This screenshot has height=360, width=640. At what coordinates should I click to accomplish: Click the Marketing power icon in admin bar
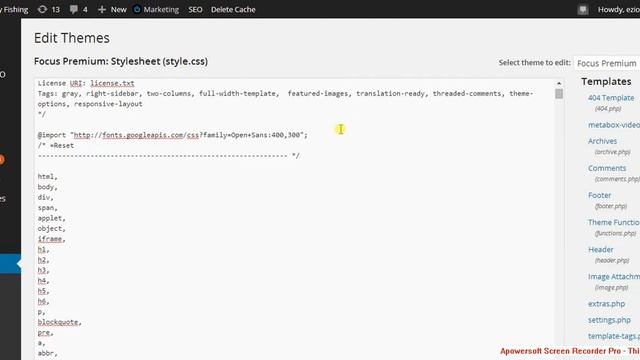(x=137, y=9)
